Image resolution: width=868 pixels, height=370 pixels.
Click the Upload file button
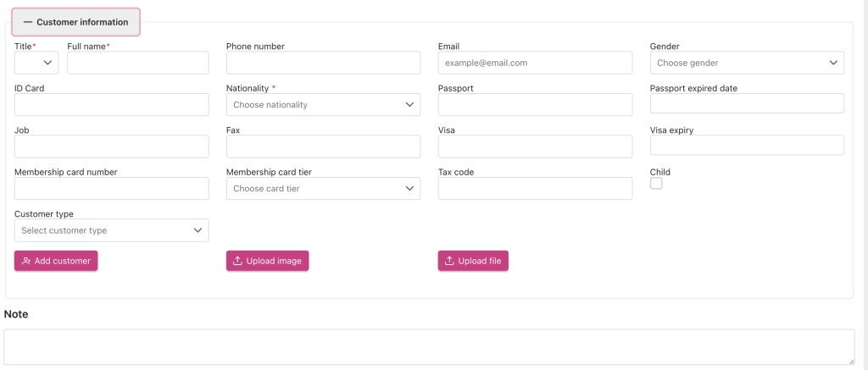point(473,261)
